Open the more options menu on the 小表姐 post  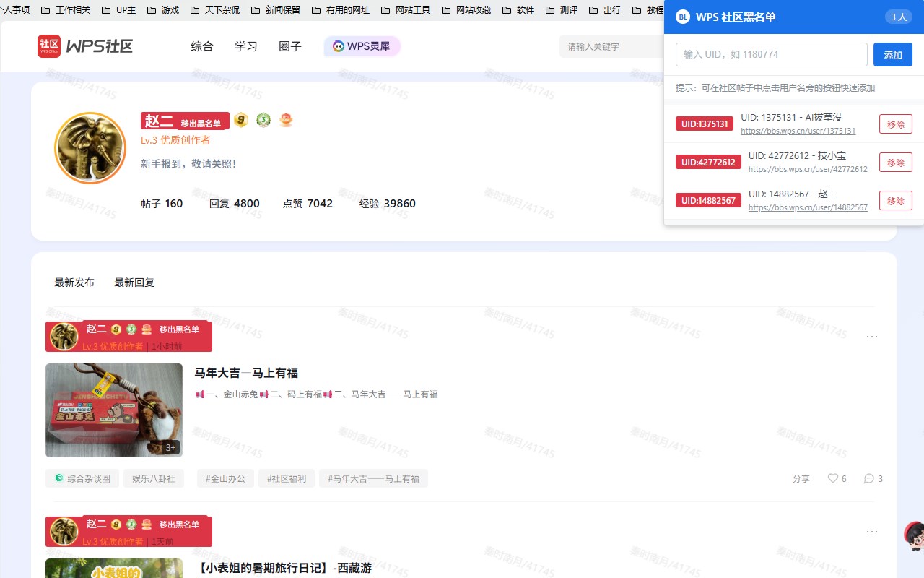[872, 532]
